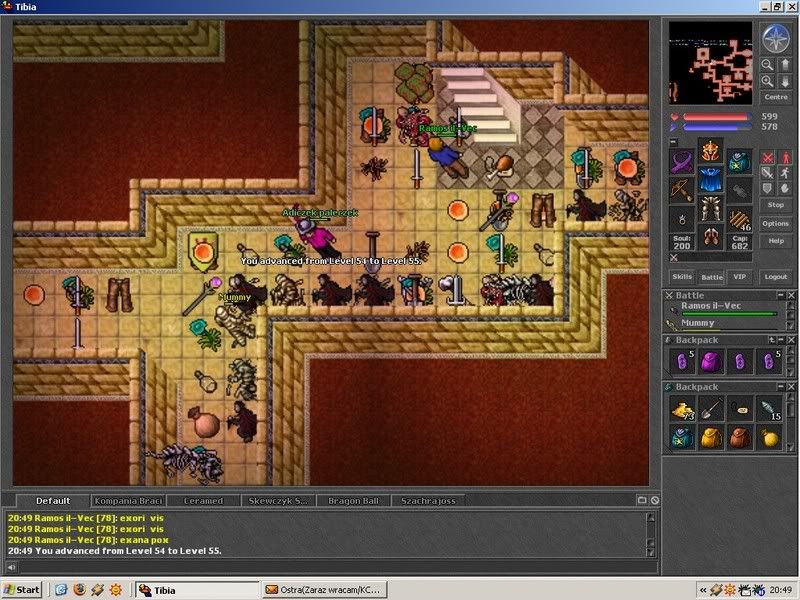Open the Help window
Image resolution: width=800 pixels, height=600 pixels.
pos(776,241)
